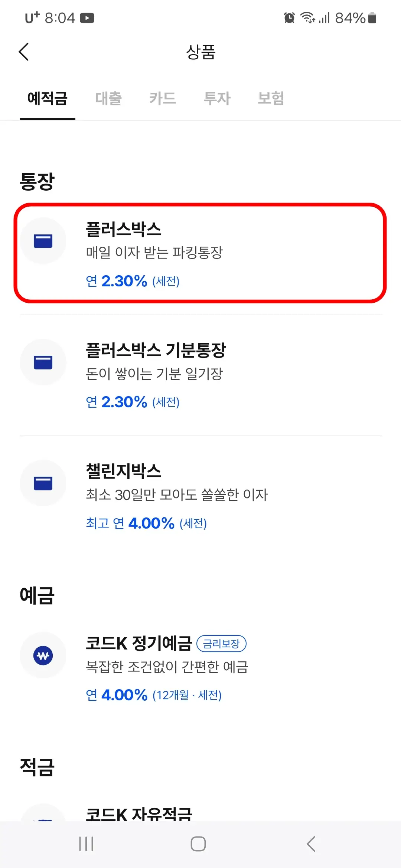
Task: Click the 플러스박스 기분통장 account icon
Action: 43,363
